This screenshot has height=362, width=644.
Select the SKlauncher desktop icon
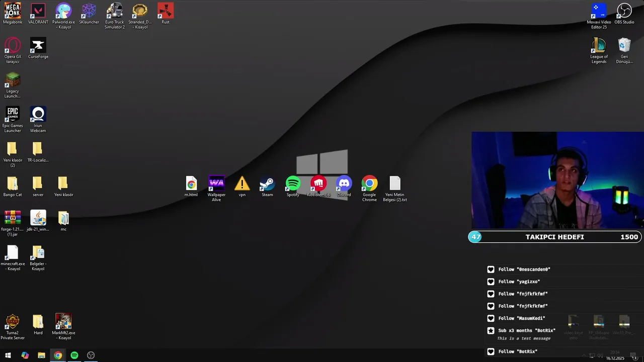[x=89, y=14]
